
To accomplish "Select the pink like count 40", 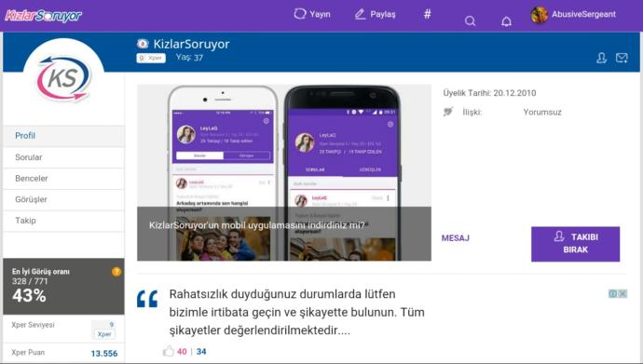I will pos(182,352).
